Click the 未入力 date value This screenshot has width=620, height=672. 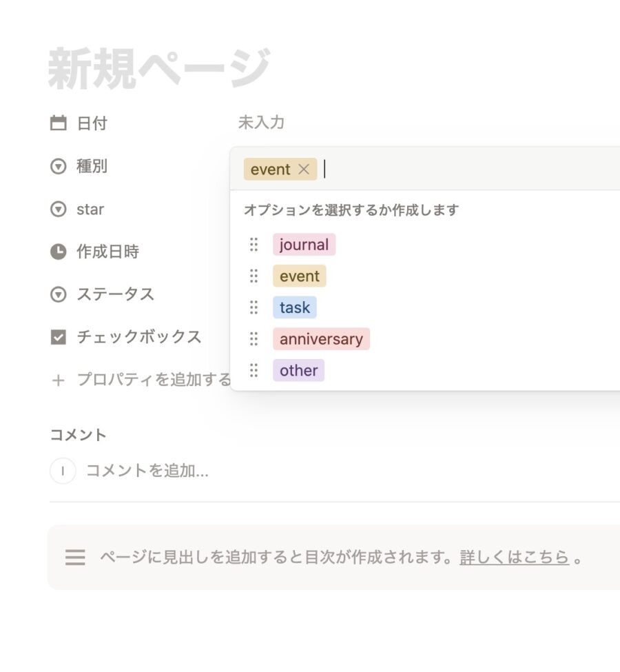(x=261, y=123)
